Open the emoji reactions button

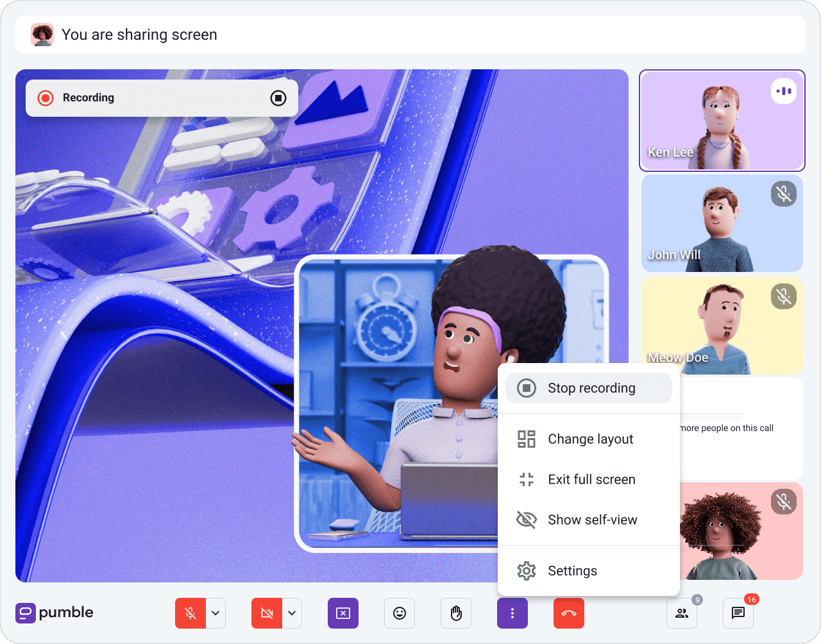(400, 613)
